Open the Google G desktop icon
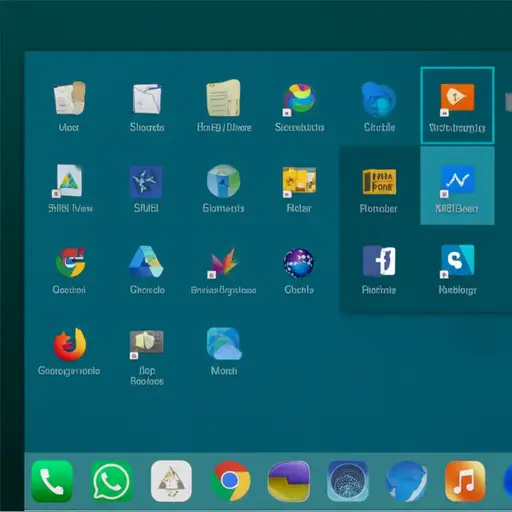This screenshot has width=512, height=512. [70, 262]
